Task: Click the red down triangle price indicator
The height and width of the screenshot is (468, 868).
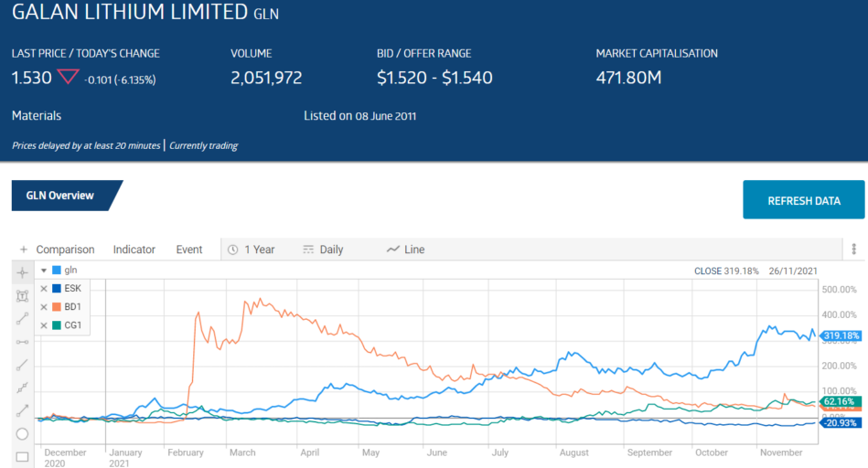Action: click(68, 77)
